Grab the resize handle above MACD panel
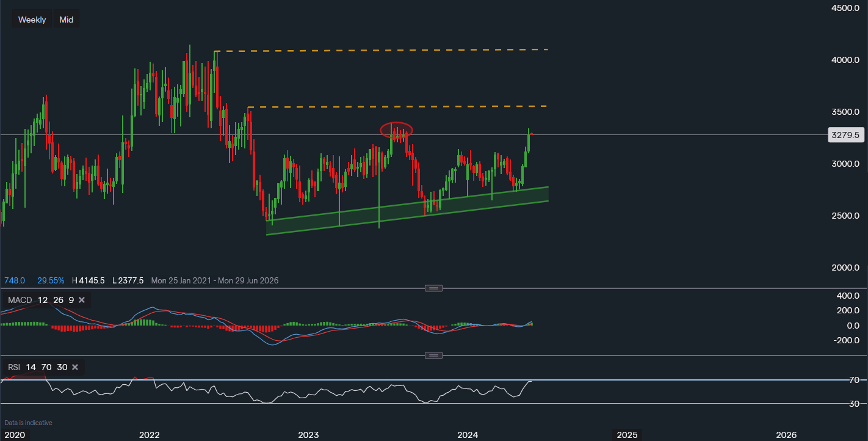868x441 pixels. pos(433,288)
